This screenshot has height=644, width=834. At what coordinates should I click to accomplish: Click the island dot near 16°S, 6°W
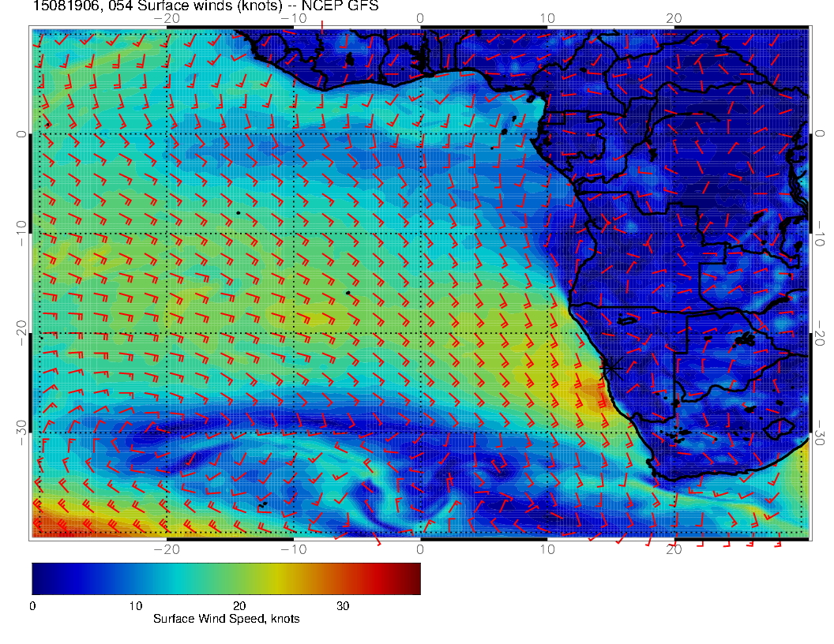pyautogui.click(x=347, y=294)
